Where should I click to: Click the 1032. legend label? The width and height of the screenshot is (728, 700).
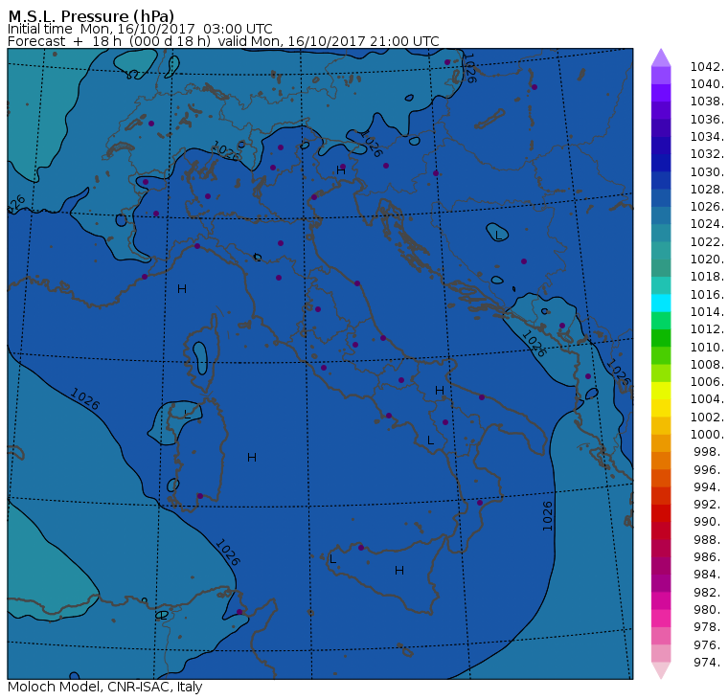click(707, 154)
